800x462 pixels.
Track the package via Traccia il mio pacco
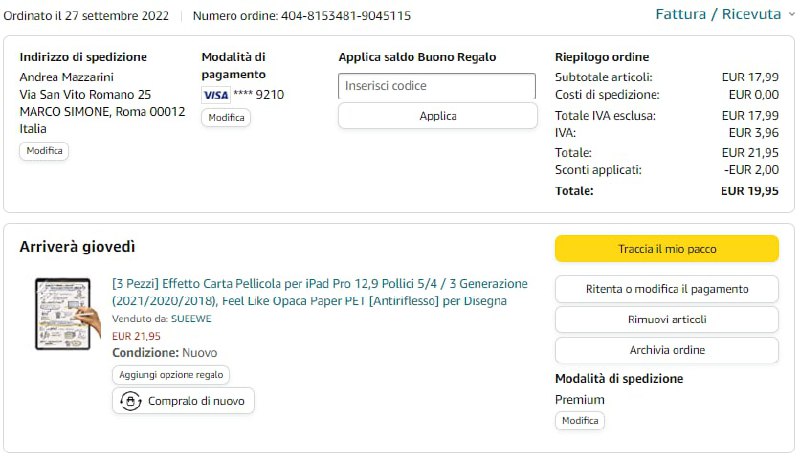point(666,249)
